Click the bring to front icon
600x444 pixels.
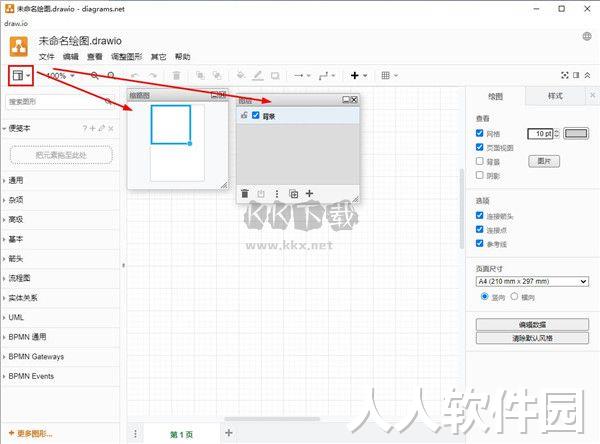click(x=200, y=75)
